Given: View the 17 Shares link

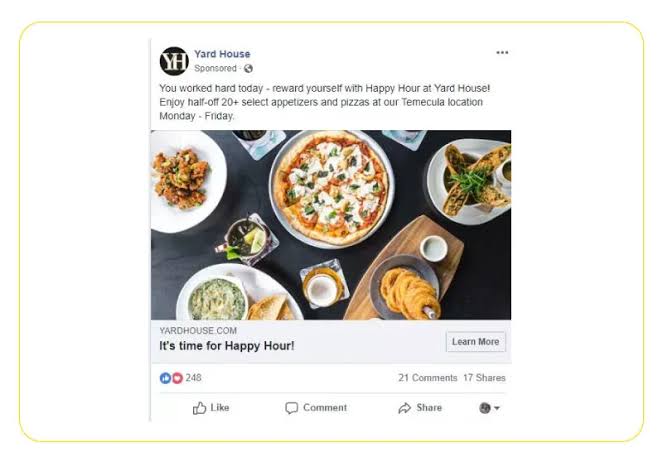Looking at the screenshot, I should [484, 378].
